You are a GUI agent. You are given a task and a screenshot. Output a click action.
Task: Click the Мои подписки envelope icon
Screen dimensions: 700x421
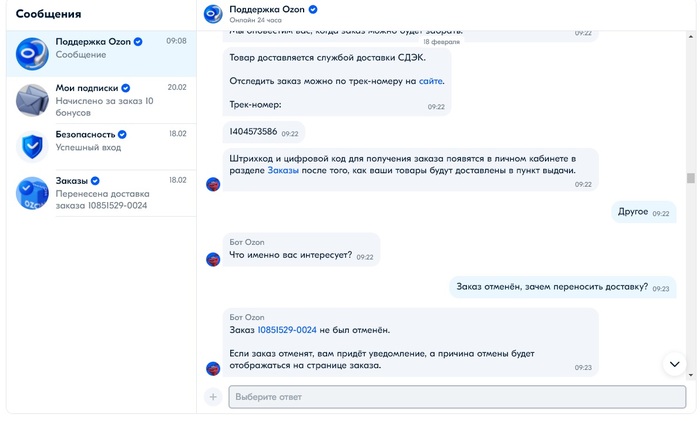coord(32,100)
